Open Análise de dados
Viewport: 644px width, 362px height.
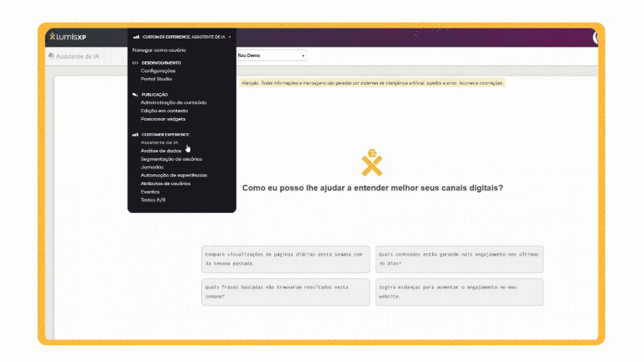pos(161,151)
